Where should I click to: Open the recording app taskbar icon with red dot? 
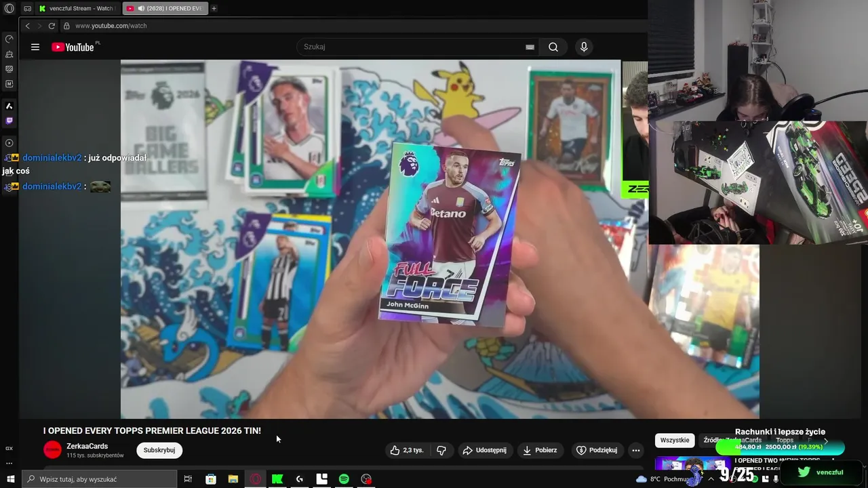coord(366,479)
